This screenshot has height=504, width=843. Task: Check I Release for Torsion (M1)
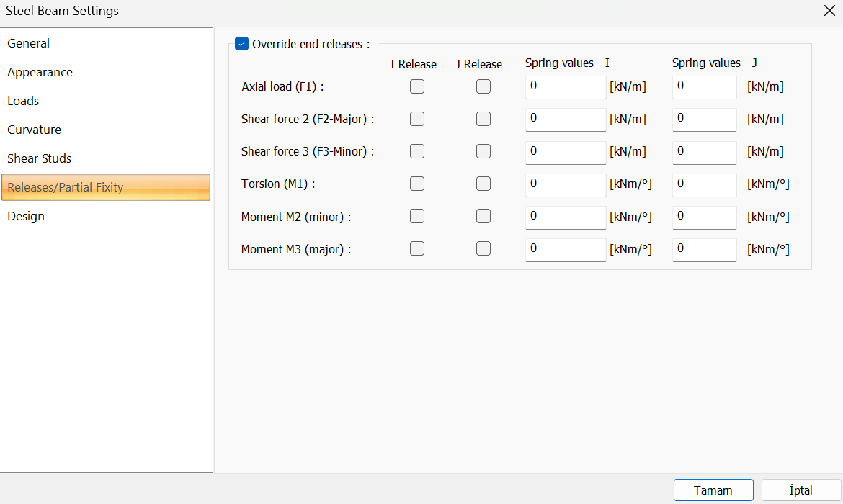[417, 184]
